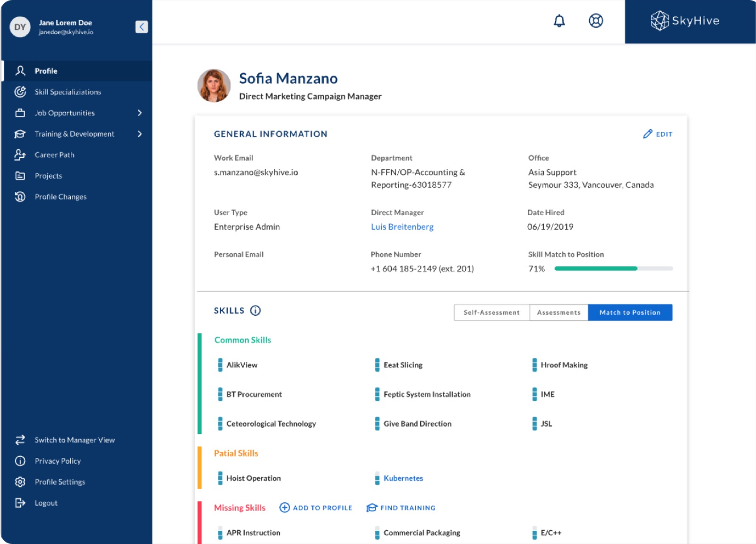Click the Profile Changes history icon

coord(20,197)
